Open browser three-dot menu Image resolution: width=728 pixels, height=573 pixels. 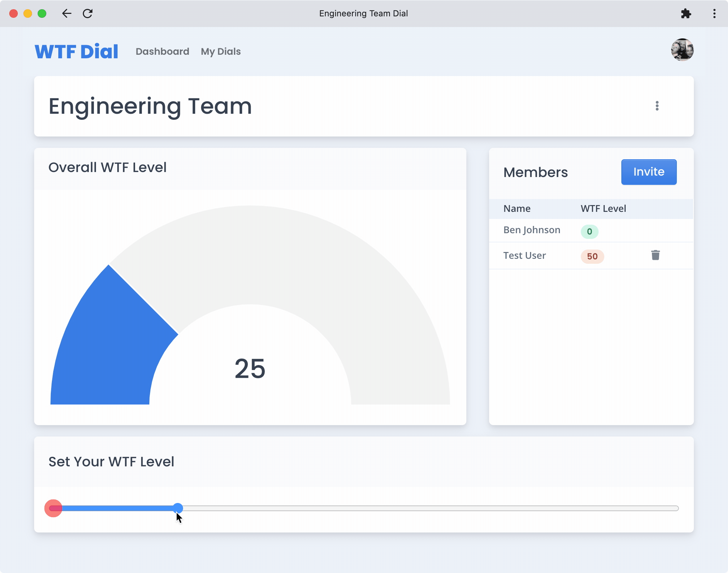coord(714,14)
